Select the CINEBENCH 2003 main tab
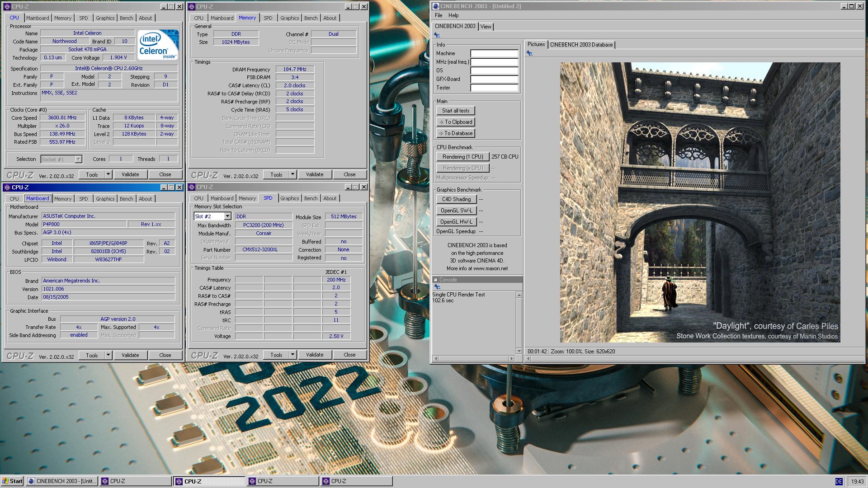This screenshot has height=488, width=868. [455, 26]
